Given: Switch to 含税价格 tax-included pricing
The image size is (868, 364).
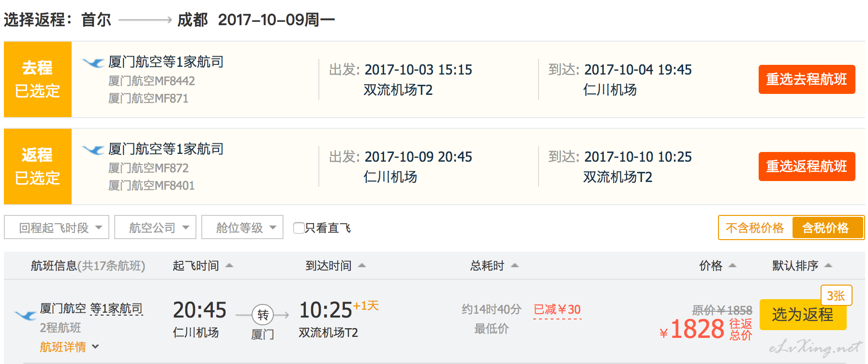Looking at the screenshot, I should 825,227.
